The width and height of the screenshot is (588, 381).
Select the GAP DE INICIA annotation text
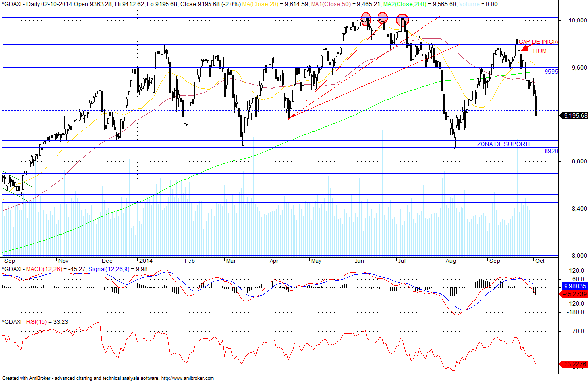[x=539, y=42]
